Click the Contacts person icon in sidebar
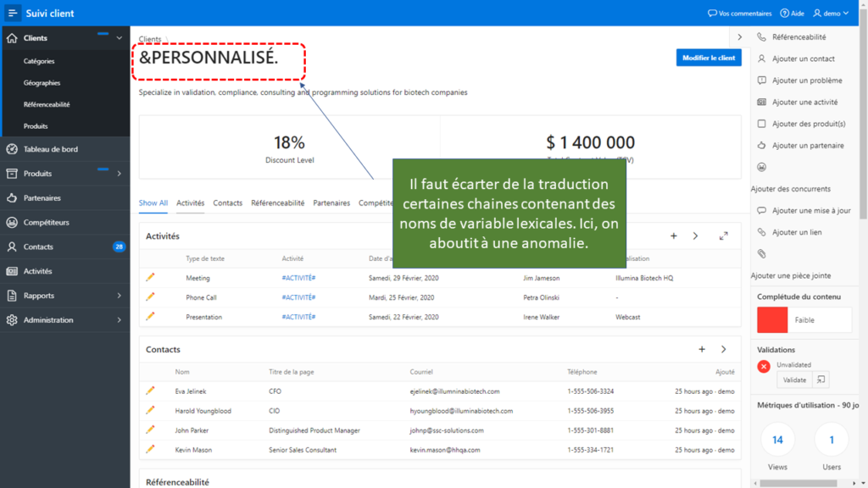Screen dimensions: 868x488 click(x=12, y=247)
